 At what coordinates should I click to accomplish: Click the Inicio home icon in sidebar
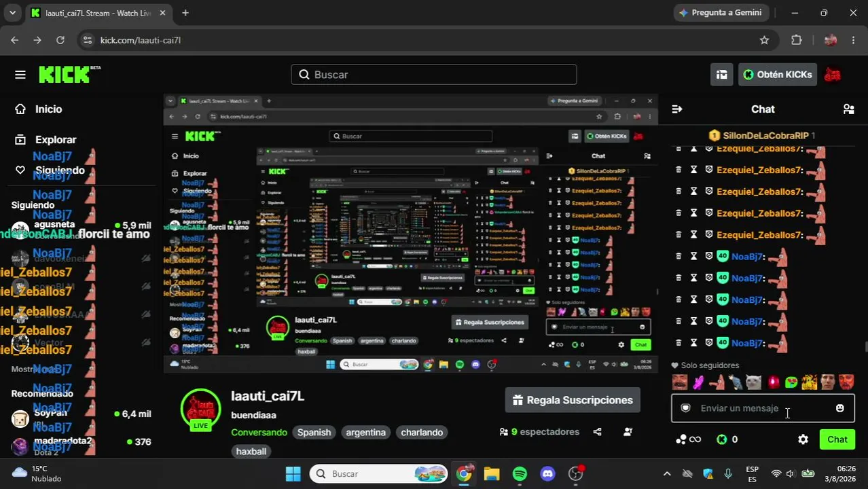point(20,109)
